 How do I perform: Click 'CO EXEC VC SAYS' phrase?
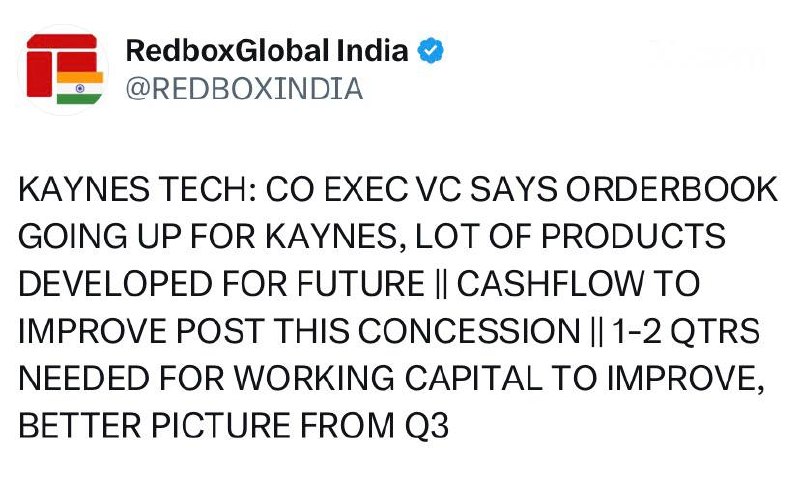412,190
